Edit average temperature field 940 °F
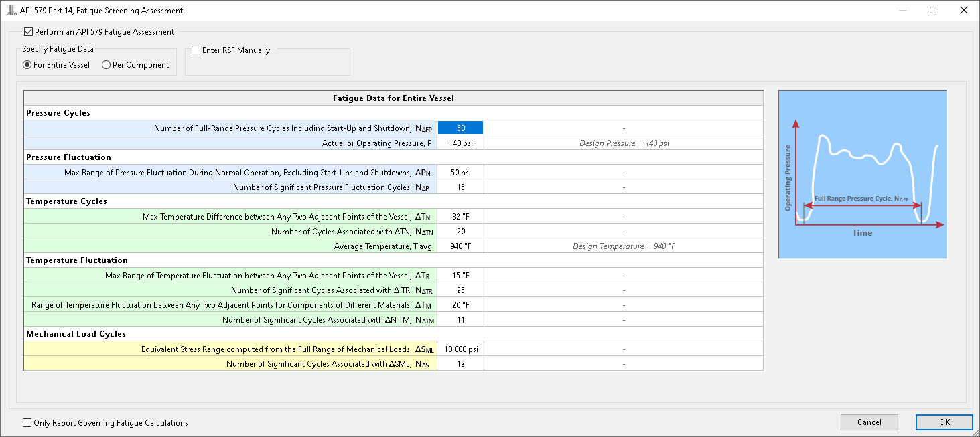The height and width of the screenshot is (437, 980). (460, 246)
